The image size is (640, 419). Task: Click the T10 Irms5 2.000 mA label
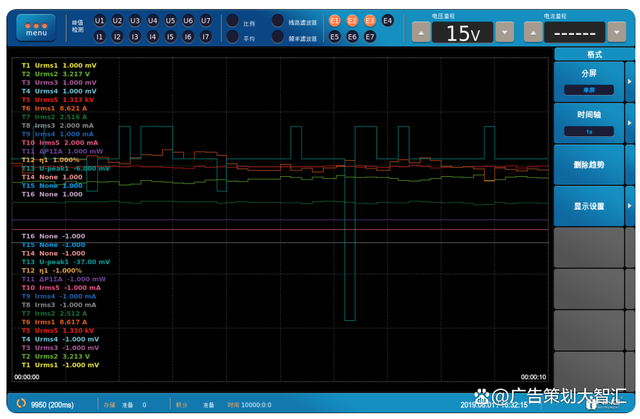[60, 142]
